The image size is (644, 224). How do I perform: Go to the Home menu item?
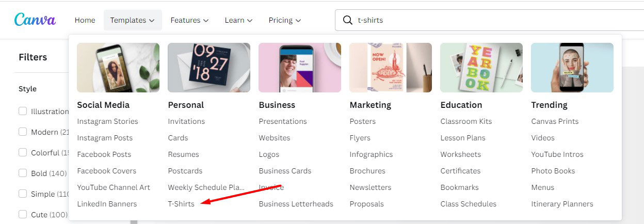tap(85, 20)
